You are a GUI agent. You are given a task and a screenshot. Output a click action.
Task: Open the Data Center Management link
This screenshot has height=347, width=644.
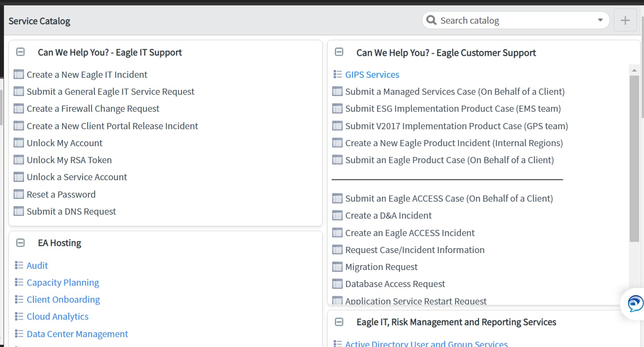click(77, 334)
